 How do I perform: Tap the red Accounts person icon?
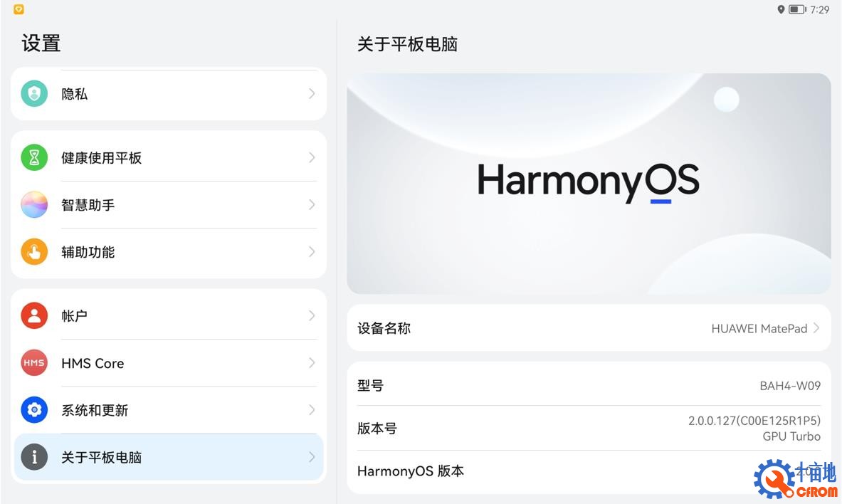click(34, 315)
